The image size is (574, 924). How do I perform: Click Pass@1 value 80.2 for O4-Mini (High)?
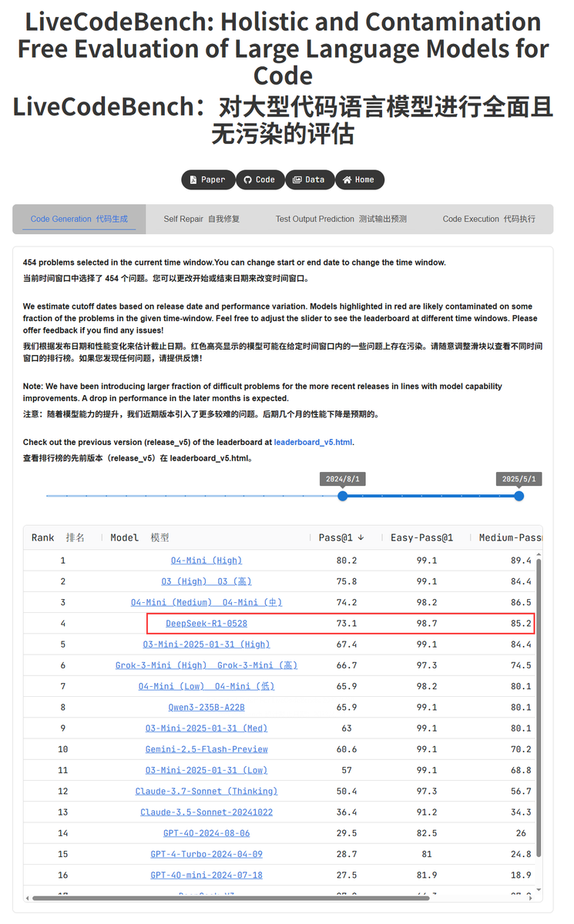(x=347, y=561)
